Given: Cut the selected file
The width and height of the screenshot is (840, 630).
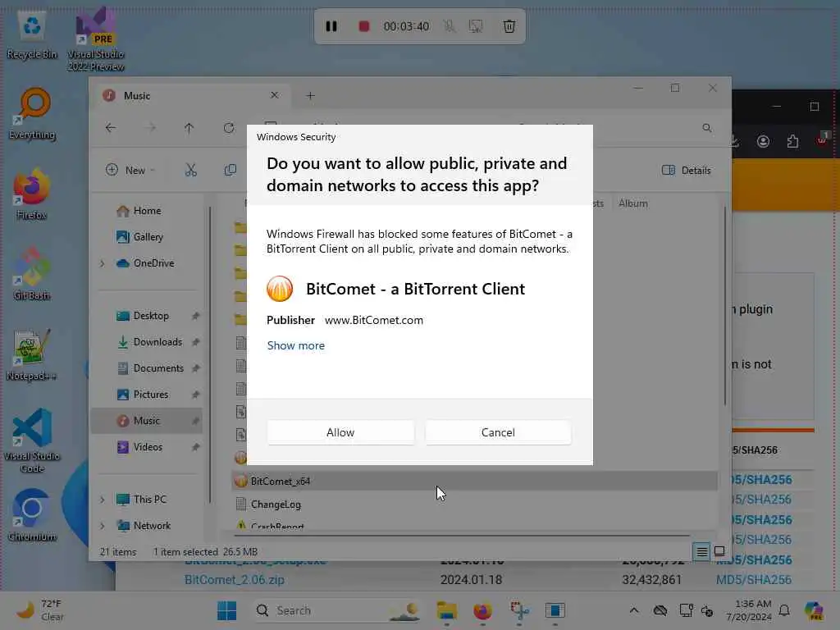Looking at the screenshot, I should click(x=190, y=171).
